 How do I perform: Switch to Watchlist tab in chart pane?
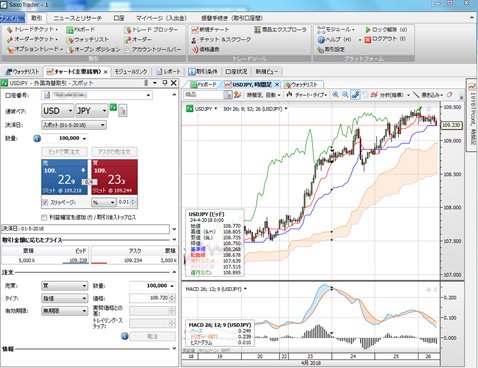(301, 85)
